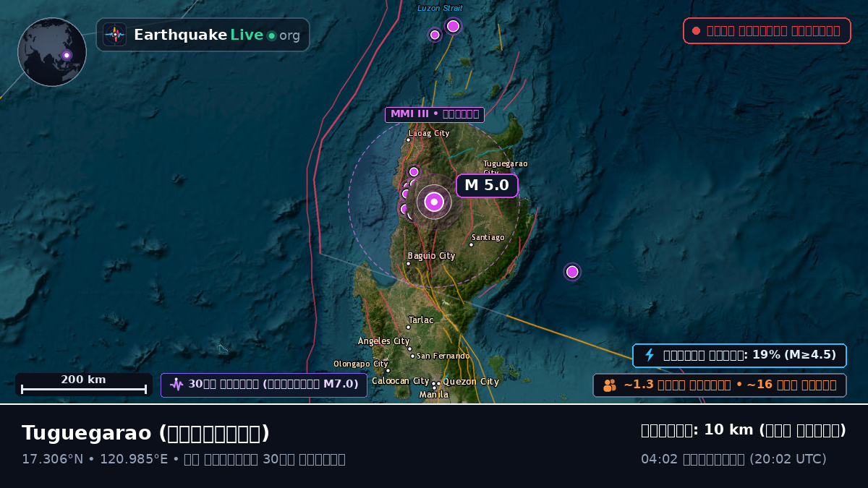Viewport: 868px width, 488px height.
Task: Click the San Fernando label
Action: click(443, 356)
